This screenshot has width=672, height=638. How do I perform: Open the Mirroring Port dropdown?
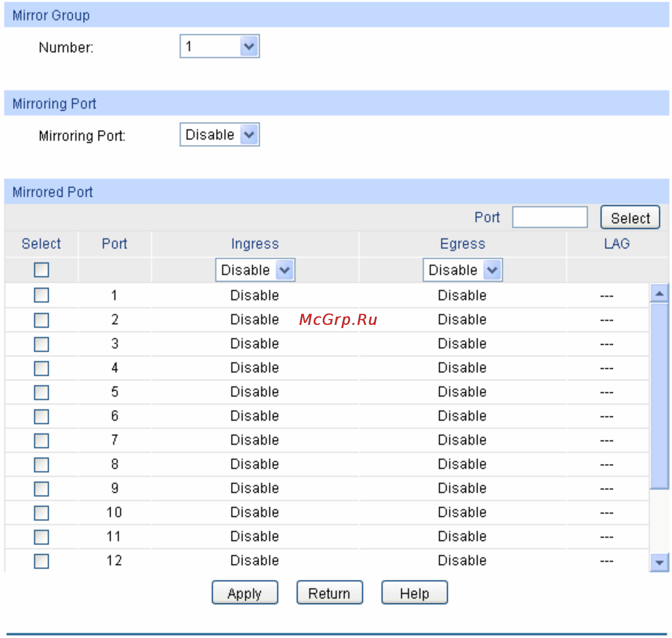click(219, 135)
